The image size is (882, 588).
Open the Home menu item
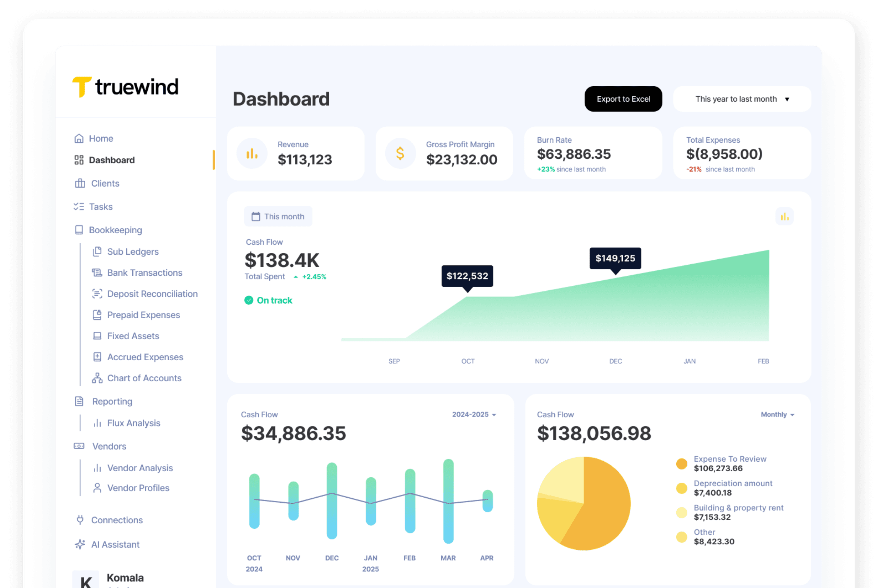tap(101, 138)
